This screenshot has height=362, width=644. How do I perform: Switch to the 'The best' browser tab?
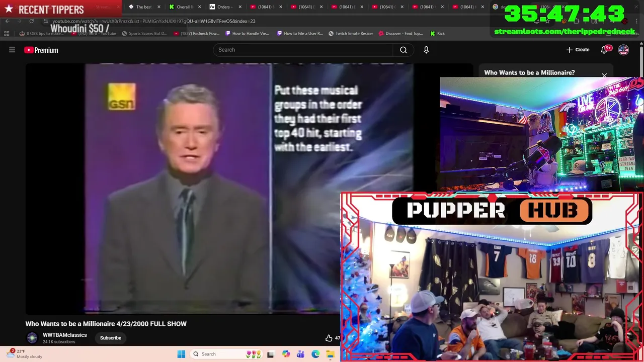coord(143,7)
